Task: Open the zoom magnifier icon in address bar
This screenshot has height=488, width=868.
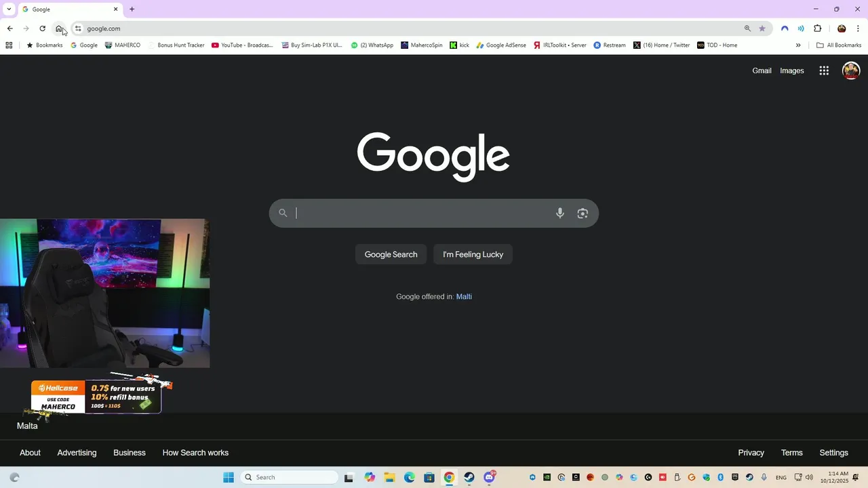Action: (x=747, y=28)
